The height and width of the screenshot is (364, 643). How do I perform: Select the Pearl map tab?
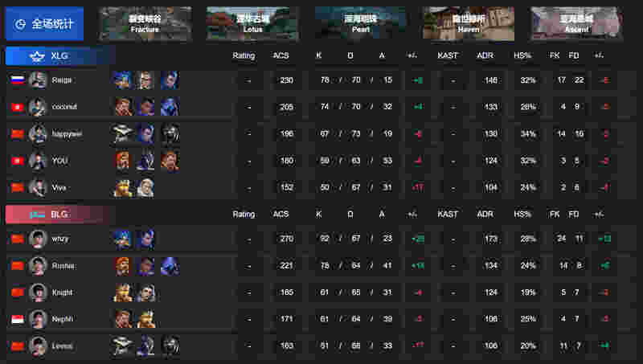coord(360,24)
